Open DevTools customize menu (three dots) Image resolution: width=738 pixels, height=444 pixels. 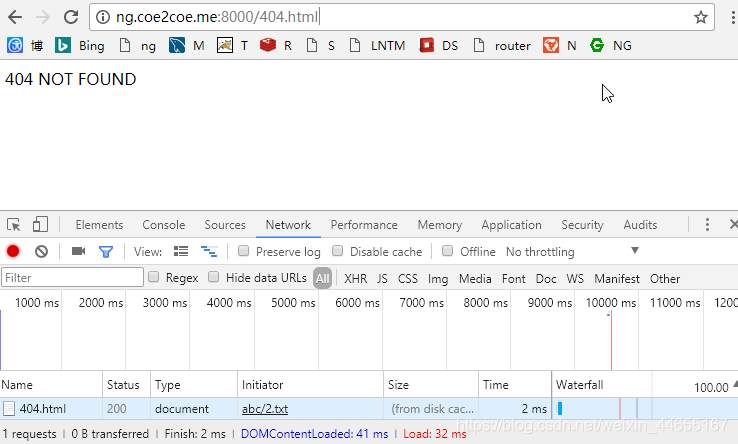[x=707, y=225]
